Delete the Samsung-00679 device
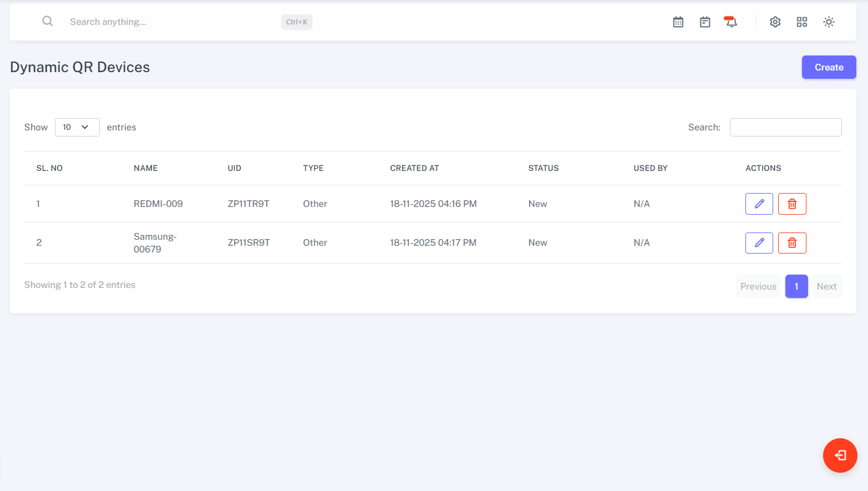The image size is (868, 491). 791,242
